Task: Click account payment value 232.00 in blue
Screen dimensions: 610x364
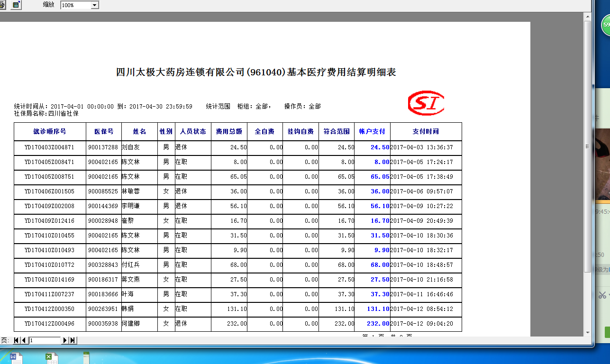Action: point(378,324)
